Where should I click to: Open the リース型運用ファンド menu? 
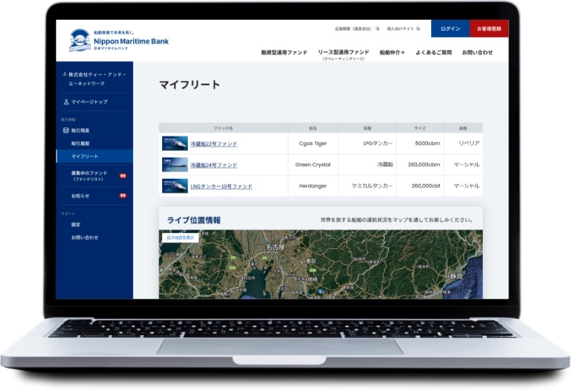[343, 53]
